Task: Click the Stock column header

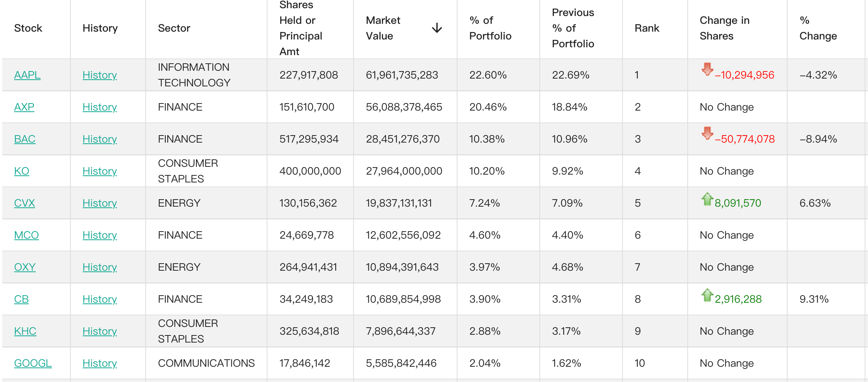Action: coord(28,28)
